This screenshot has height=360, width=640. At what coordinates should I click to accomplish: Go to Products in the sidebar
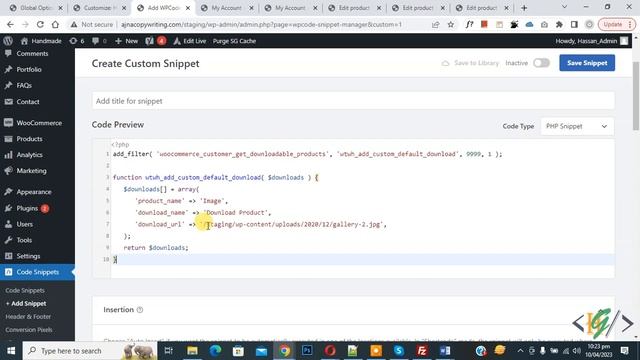coord(29,139)
